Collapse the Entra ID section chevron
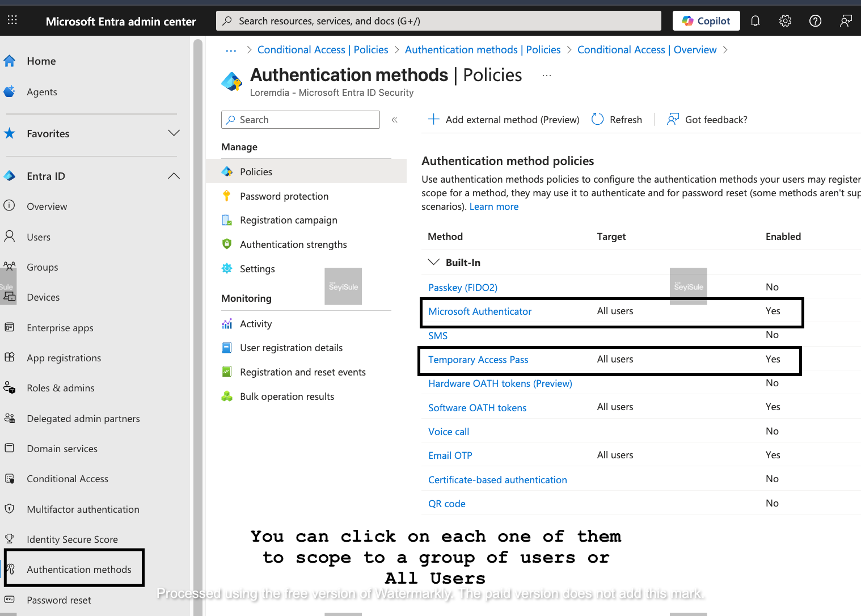Screen dimensions: 861x616 pyautogui.click(x=174, y=176)
